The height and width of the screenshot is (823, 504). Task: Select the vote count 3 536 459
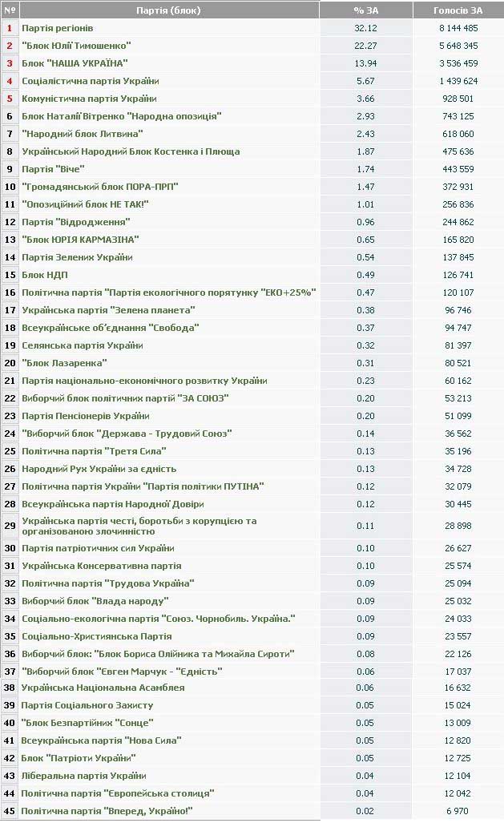point(458,63)
